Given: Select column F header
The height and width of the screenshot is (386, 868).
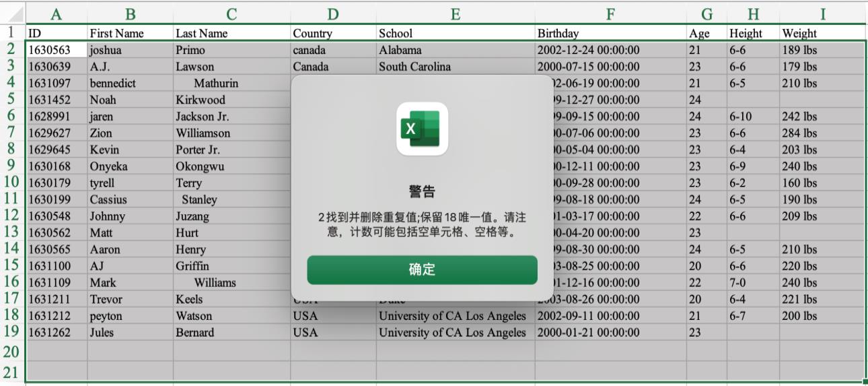Looking at the screenshot, I should (610, 14).
